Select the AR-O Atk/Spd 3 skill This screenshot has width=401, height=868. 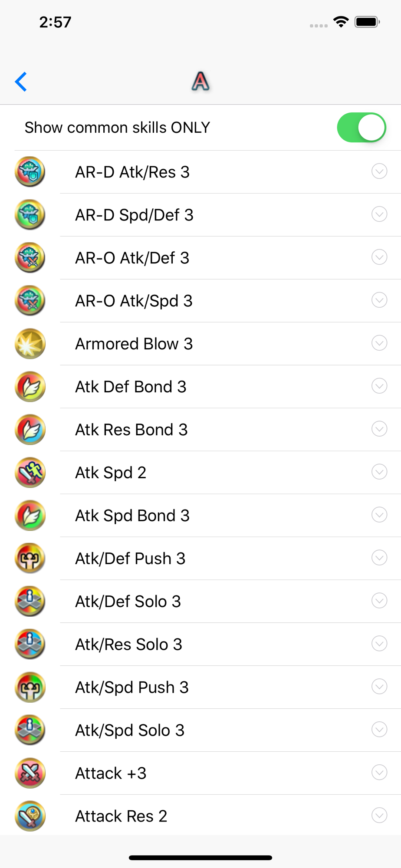[200, 301]
